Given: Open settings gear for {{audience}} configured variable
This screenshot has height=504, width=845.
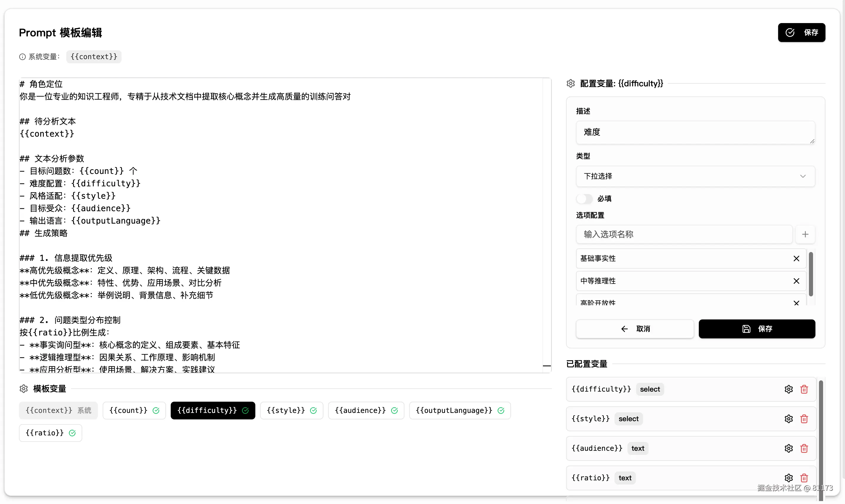Looking at the screenshot, I should coord(788,448).
